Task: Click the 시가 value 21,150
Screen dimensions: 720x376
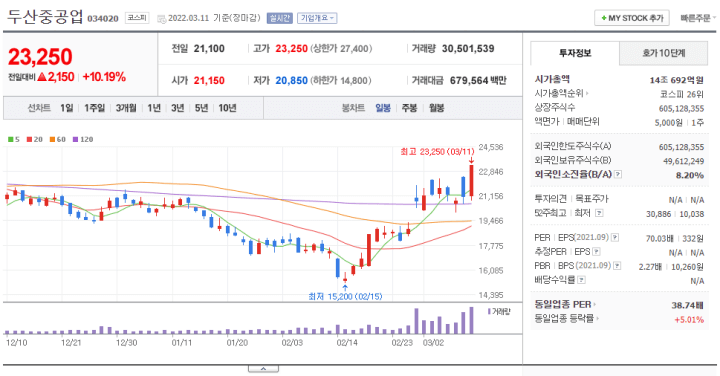Action: pos(209,81)
